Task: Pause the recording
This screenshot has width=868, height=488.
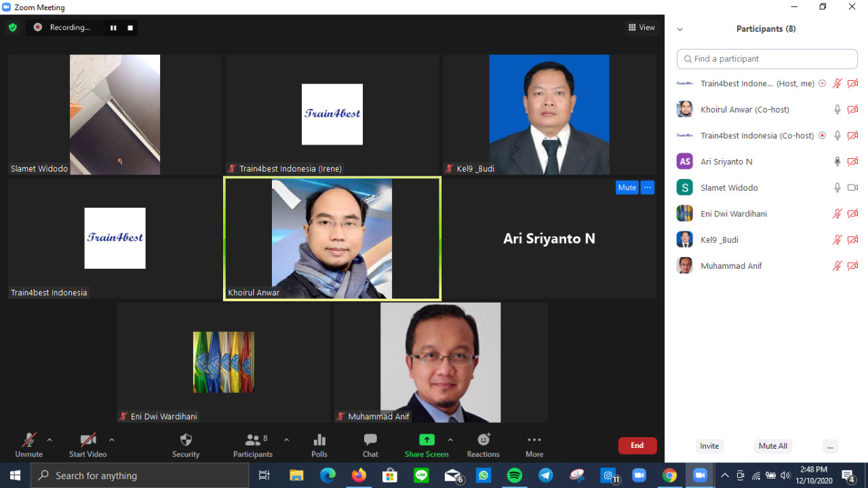Action: coord(113,28)
